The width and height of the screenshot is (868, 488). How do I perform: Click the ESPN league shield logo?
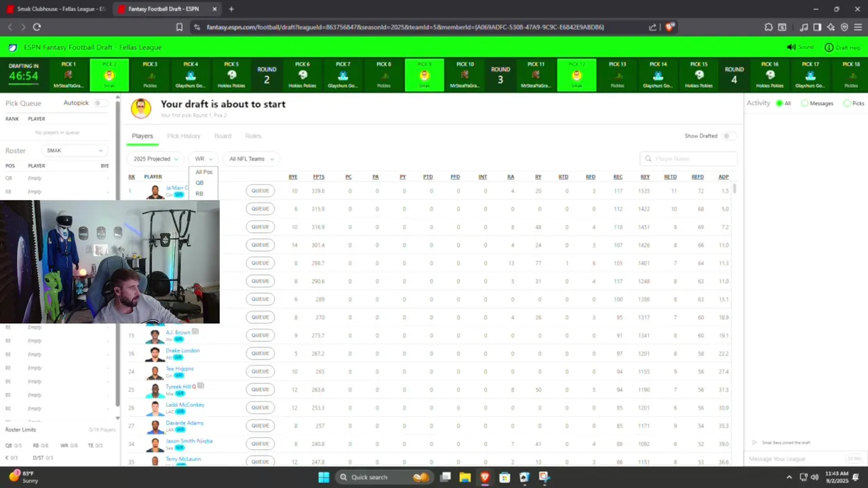(x=13, y=47)
